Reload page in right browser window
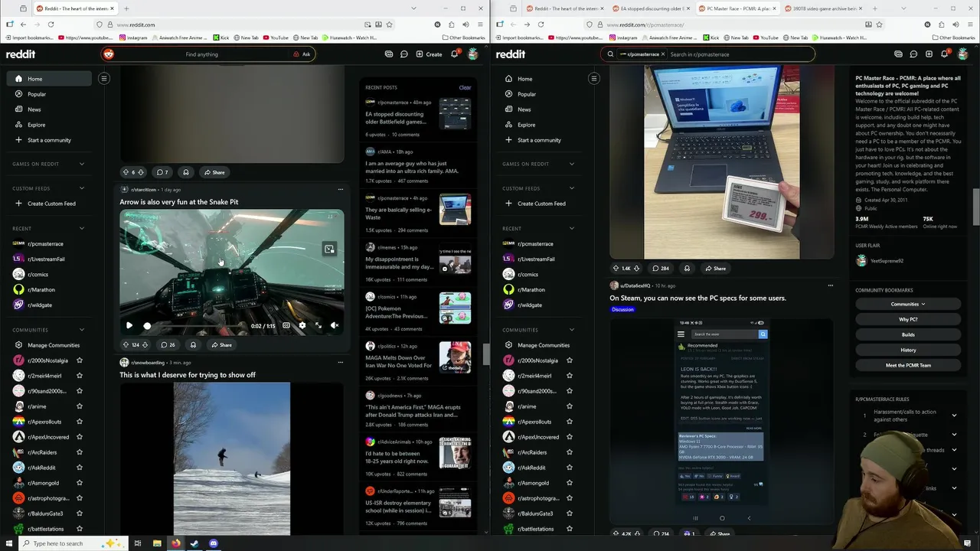The image size is (980, 551). click(541, 24)
